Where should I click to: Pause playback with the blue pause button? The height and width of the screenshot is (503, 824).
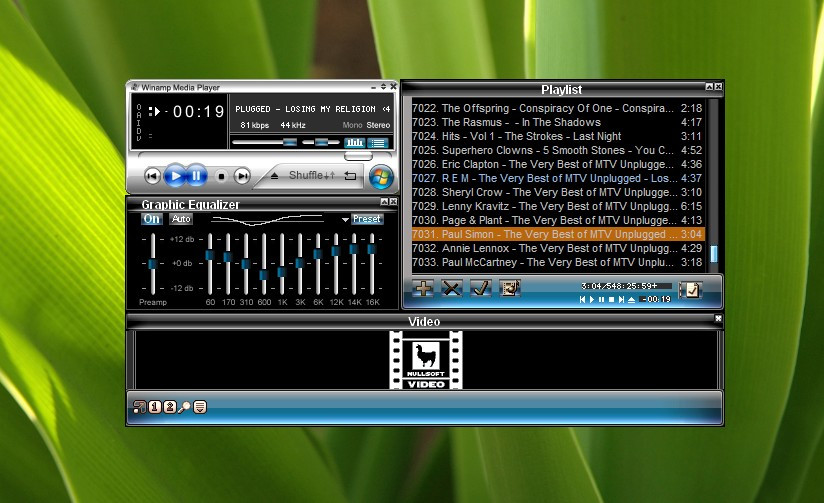tap(196, 176)
